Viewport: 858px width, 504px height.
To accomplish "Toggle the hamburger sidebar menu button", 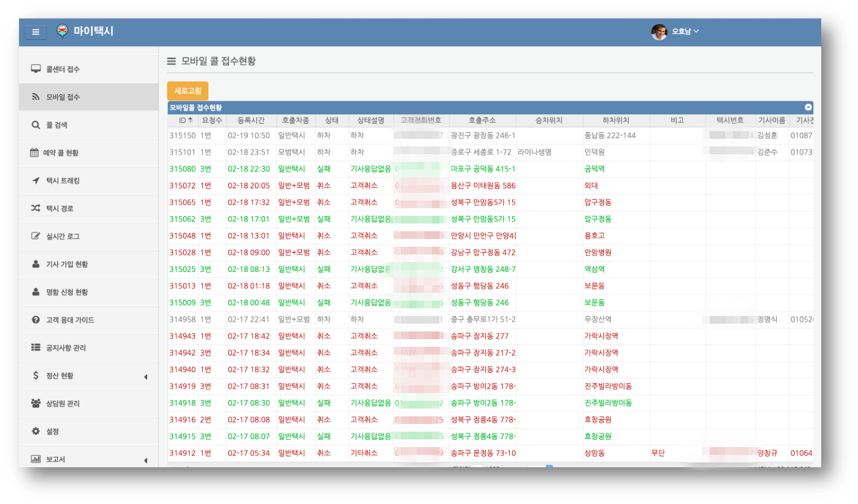I will (36, 32).
